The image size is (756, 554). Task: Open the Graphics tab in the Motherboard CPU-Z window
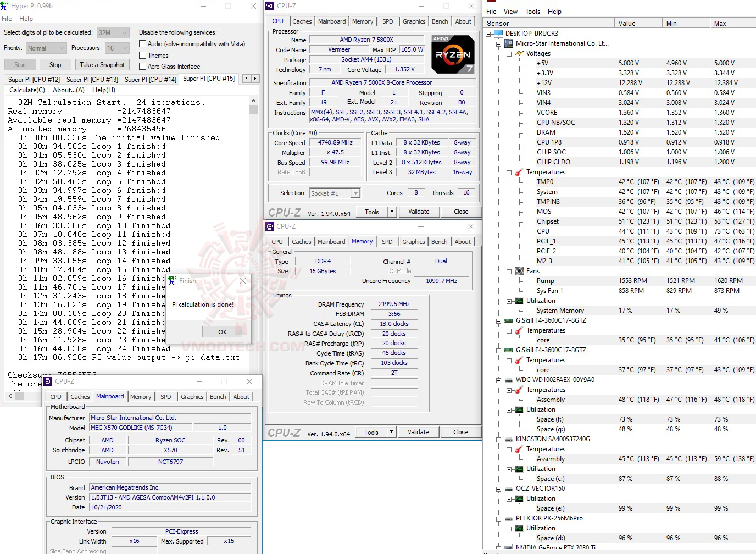(x=192, y=397)
